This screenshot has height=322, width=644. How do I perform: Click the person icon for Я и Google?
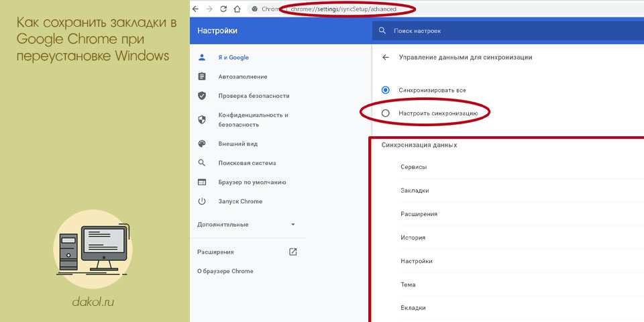tap(202, 58)
